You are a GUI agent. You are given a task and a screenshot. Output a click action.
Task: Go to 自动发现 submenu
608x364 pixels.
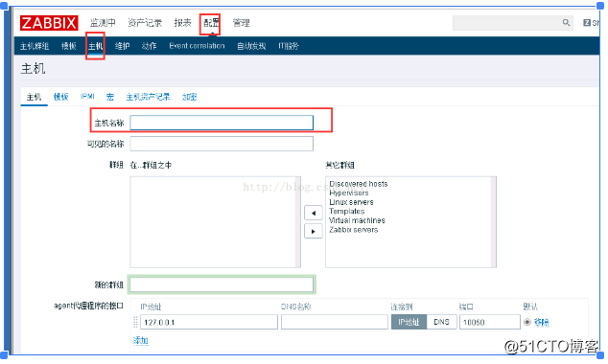click(251, 46)
